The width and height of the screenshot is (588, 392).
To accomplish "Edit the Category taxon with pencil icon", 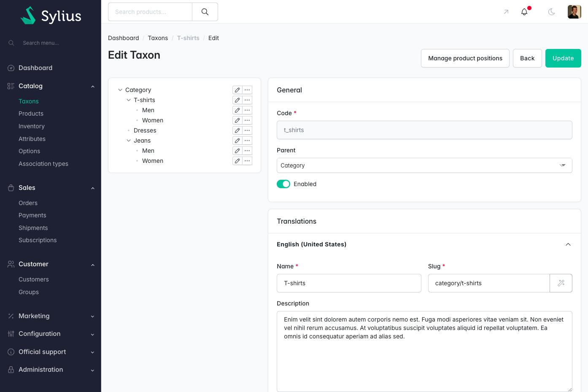I will (x=237, y=90).
